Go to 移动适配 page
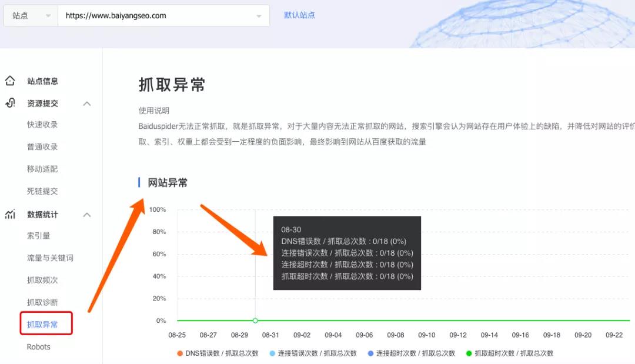The width and height of the screenshot is (635, 364). pos(42,169)
